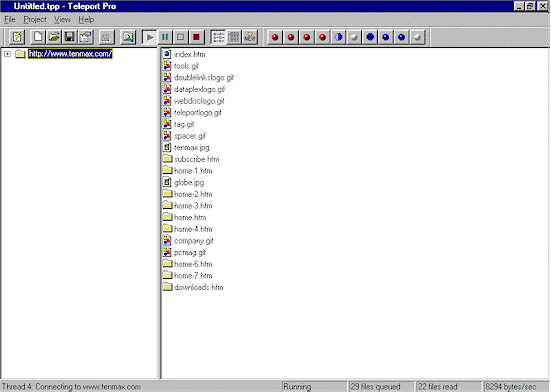Select downloads.htm entry
This screenshot has width=551, height=392.
(199, 288)
